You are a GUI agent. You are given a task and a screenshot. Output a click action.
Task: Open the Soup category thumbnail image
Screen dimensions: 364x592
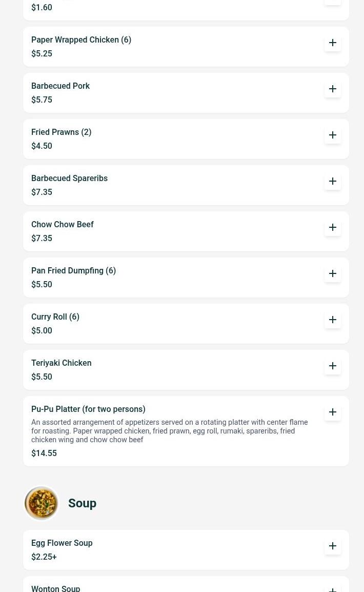(x=42, y=503)
